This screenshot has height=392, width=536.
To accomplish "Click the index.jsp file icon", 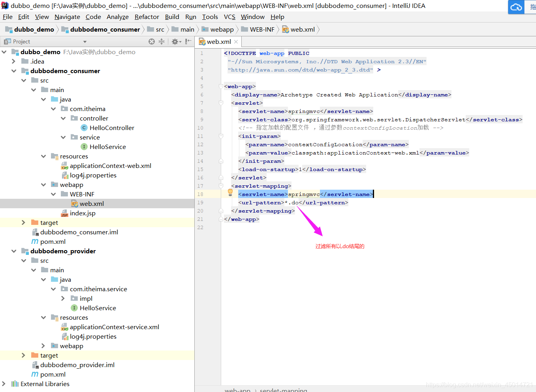I will (64, 213).
